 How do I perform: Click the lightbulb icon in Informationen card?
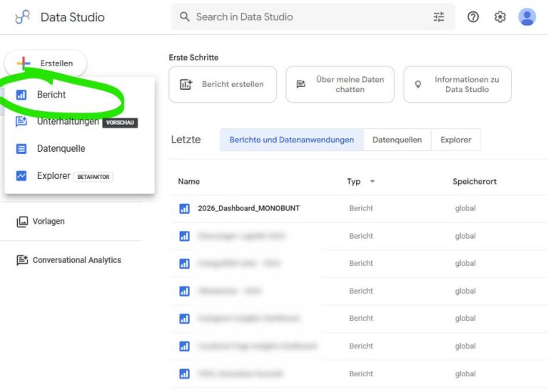point(417,85)
